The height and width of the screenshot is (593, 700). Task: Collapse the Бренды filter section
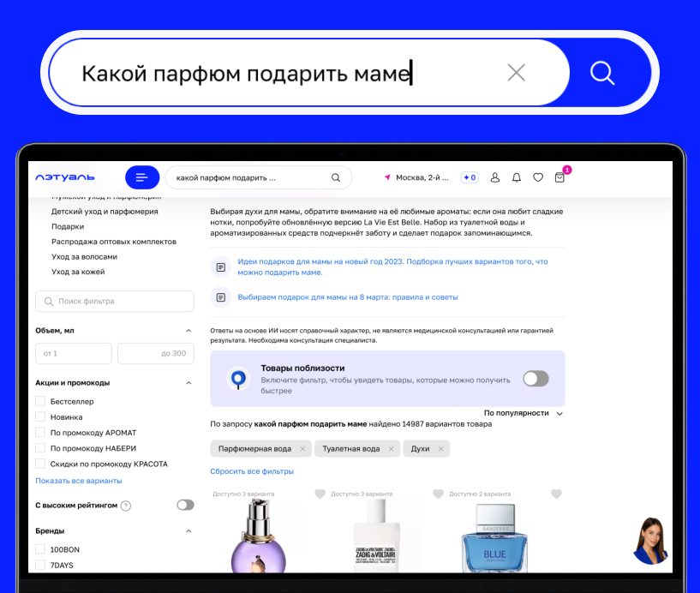pos(188,531)
